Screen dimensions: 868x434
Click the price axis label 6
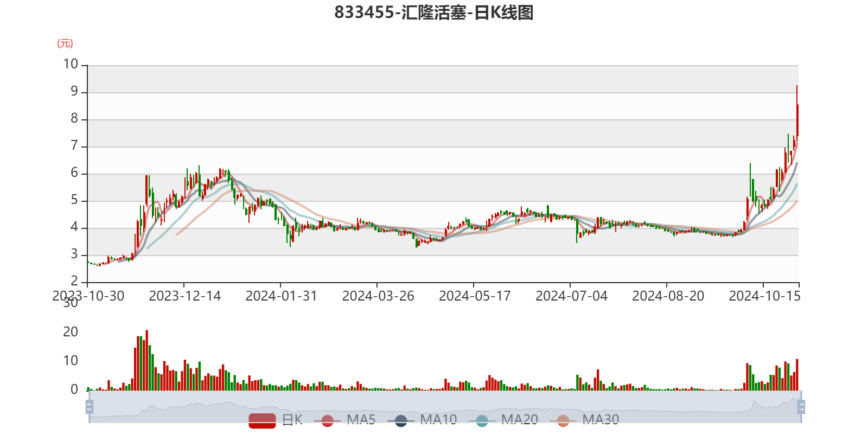[74, 173]
